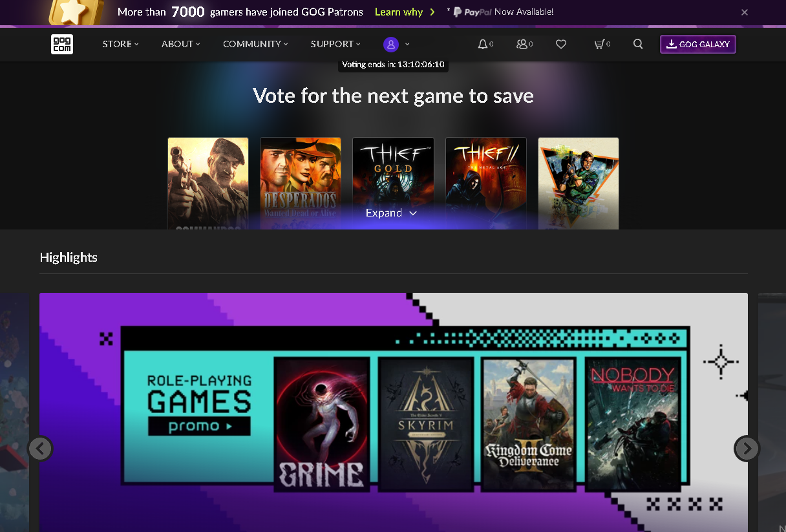Go to next Highlights slide

click(747, 448)
